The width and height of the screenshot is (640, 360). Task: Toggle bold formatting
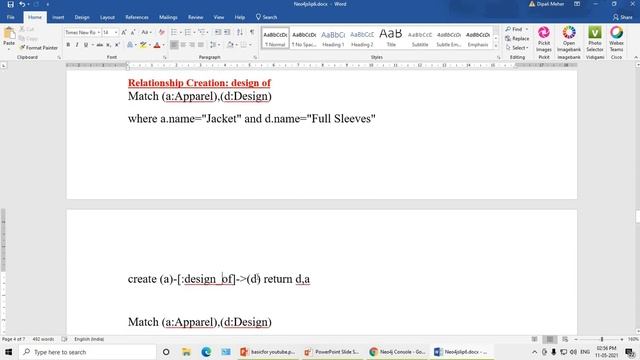coord(68,45)
